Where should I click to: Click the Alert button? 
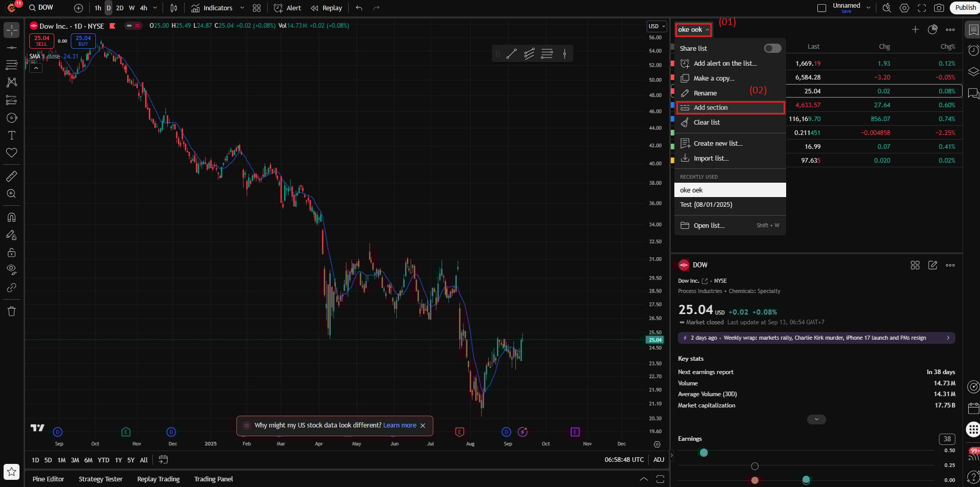[287, 8]
